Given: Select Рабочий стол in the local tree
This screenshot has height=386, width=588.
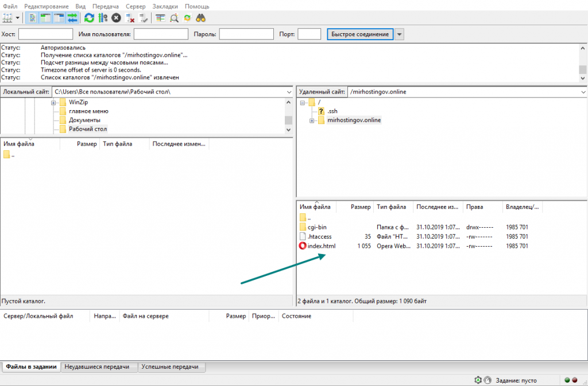Looking at the screenshot, I should [88, 129].
